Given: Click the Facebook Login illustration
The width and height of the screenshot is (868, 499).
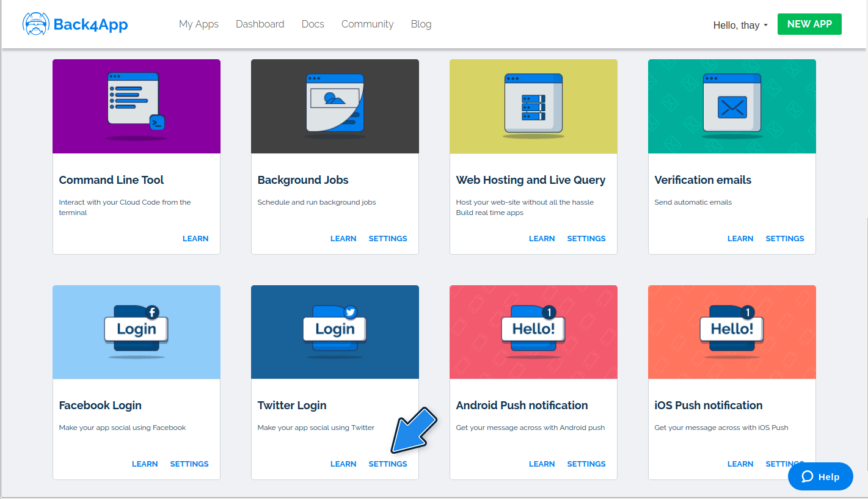Looking at the screenshot, I should [136, 330].
